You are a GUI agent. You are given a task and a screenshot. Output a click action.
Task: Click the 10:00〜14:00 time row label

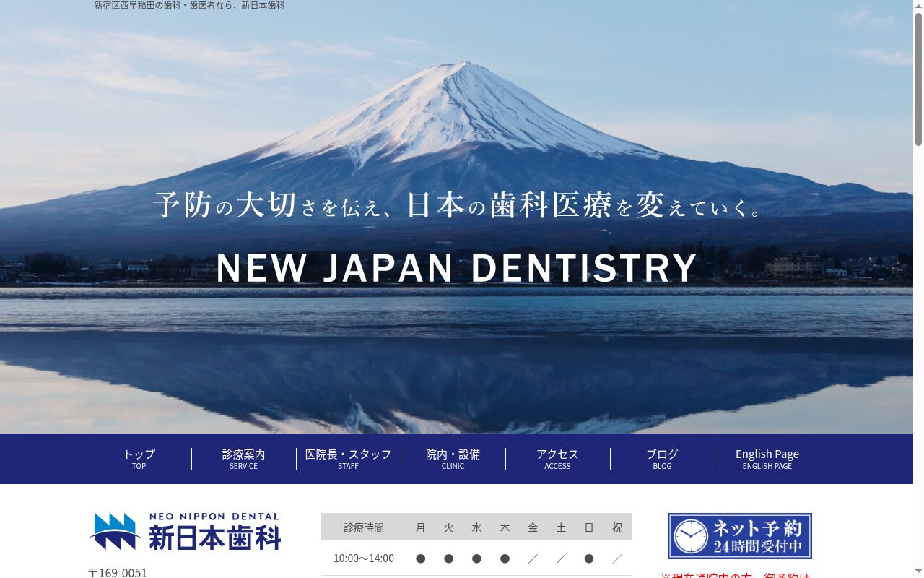pos(364,558)
